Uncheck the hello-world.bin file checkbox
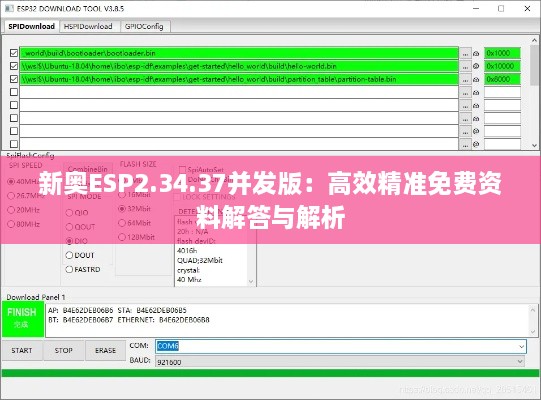 [x=14, y=66]
